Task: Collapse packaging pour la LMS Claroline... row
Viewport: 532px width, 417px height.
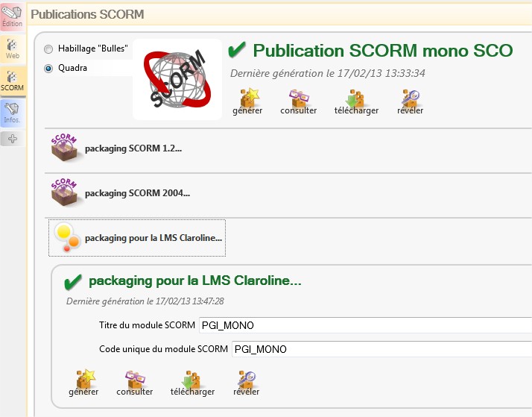Action: [x=137, y=238]
